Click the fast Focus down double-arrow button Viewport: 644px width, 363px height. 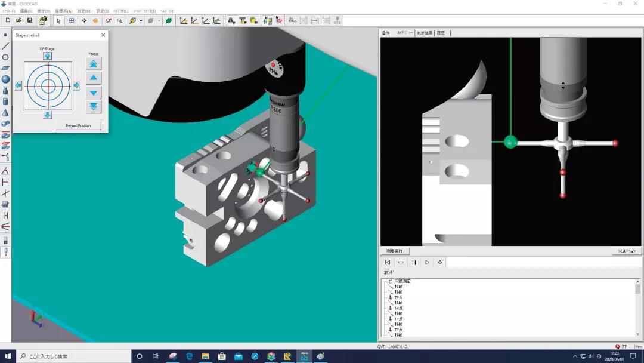(94, 107)
